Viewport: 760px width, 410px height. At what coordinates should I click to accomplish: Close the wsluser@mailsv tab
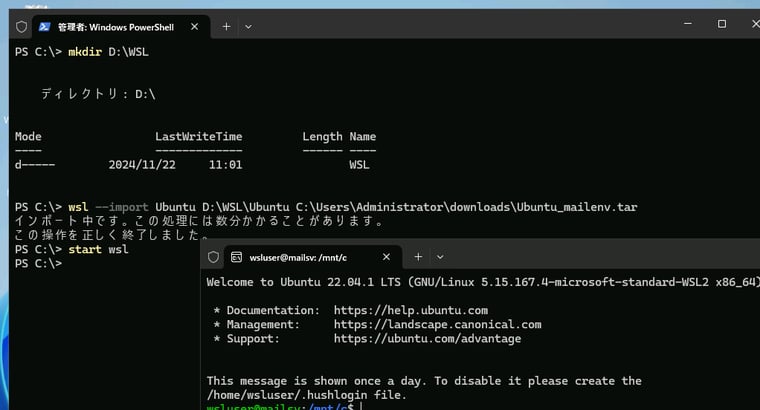(386, 257)
